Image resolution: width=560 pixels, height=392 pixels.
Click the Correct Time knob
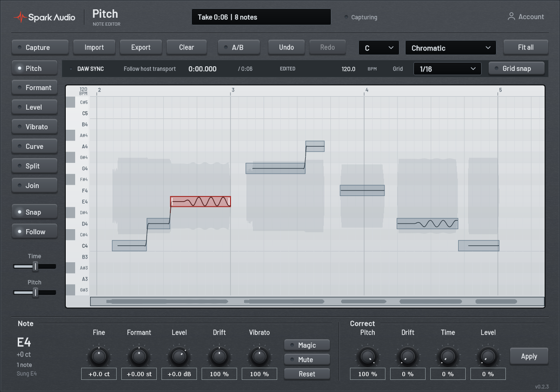(x=448, y=357)
